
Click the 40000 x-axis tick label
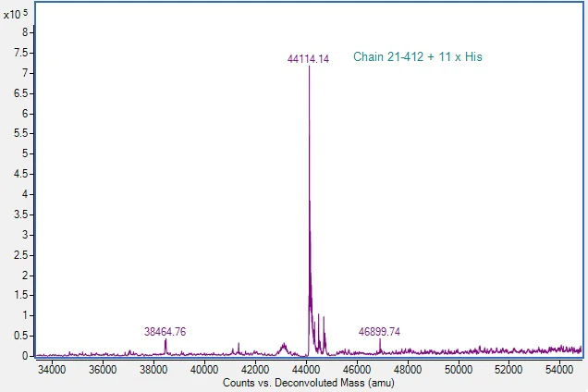[x=204, y=370]
